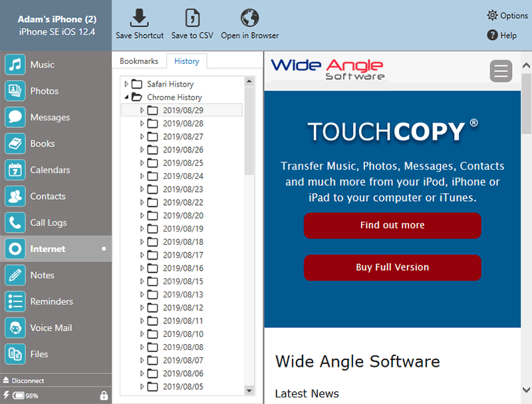The image size is (532, 404).
Task: Click the browser pane scroll up arrow
Action: pos(526,65)
